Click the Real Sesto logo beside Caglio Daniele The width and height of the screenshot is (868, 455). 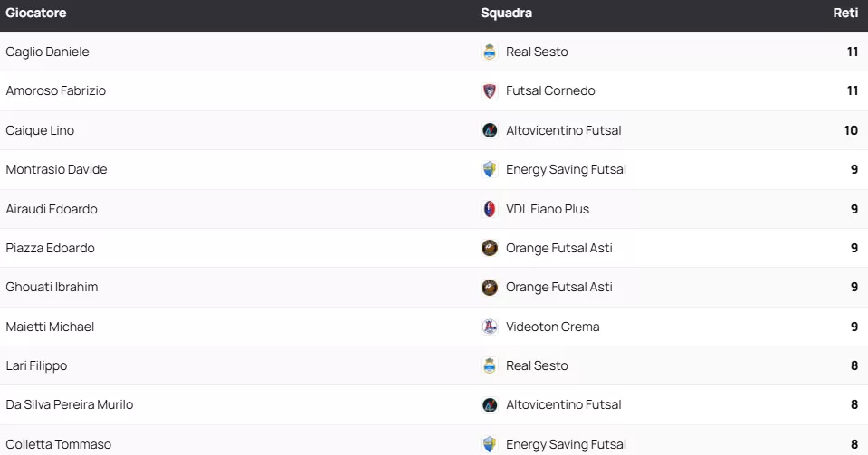[x=490, y=52]
